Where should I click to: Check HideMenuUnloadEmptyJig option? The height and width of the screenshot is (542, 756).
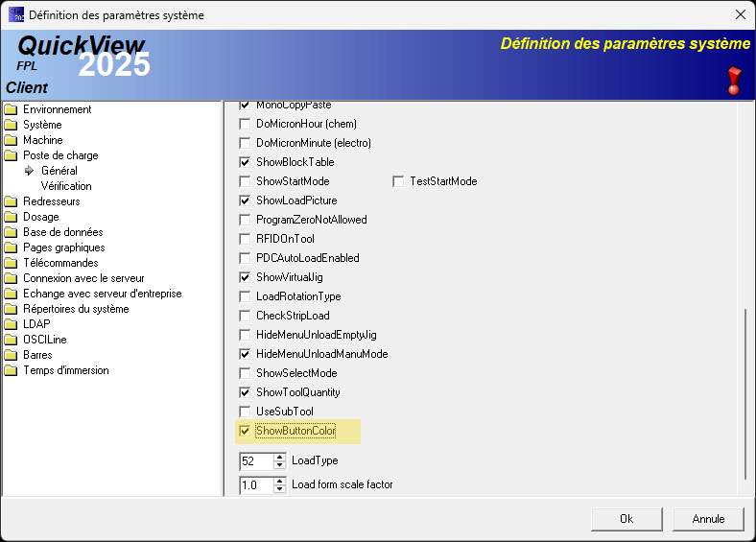(x=245, y=335)
